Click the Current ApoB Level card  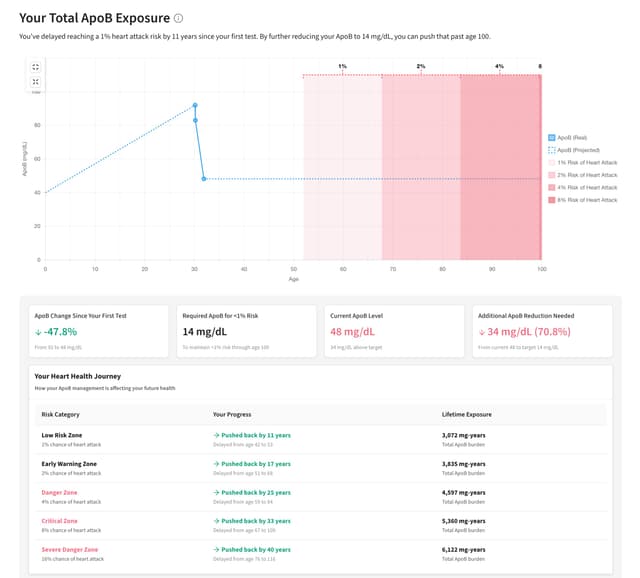click(393, 331)
